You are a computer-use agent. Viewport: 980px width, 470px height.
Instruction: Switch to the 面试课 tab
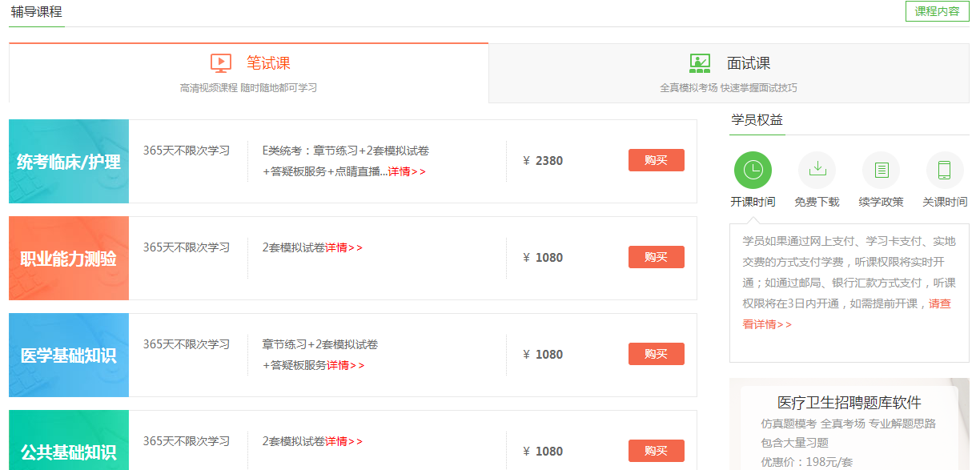tap(748, 63)
